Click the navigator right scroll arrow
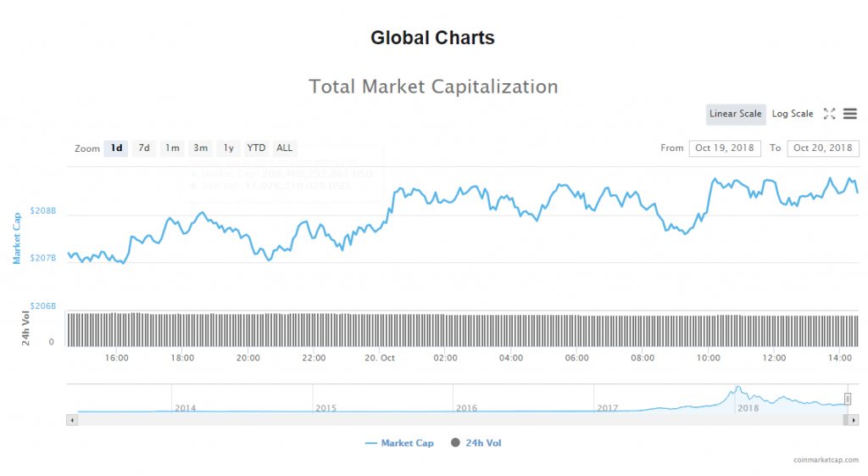Screen dimensions: 868x476 (854, 419)
